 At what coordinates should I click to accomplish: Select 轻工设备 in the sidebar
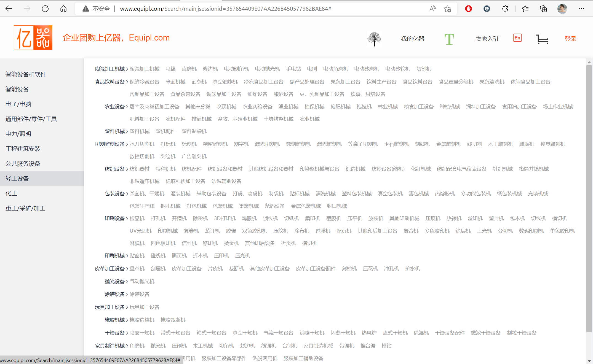pos(17,179)
